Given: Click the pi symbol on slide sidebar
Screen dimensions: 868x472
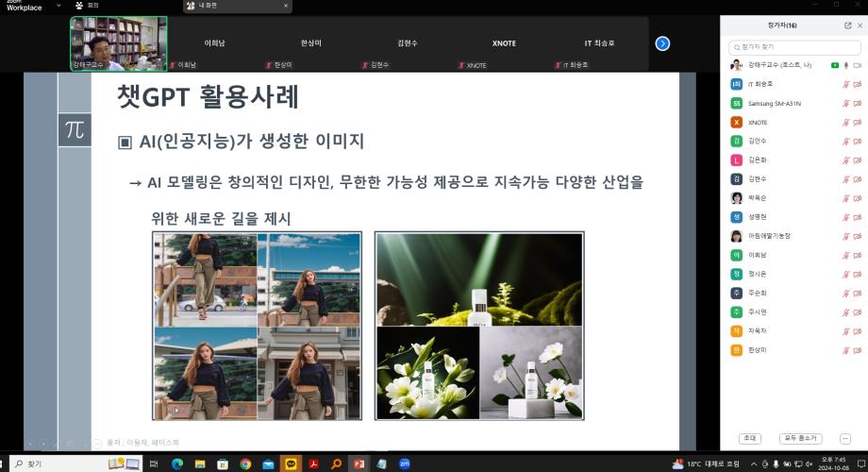Looking at the screenshot, I should click(x=75, y=129).
